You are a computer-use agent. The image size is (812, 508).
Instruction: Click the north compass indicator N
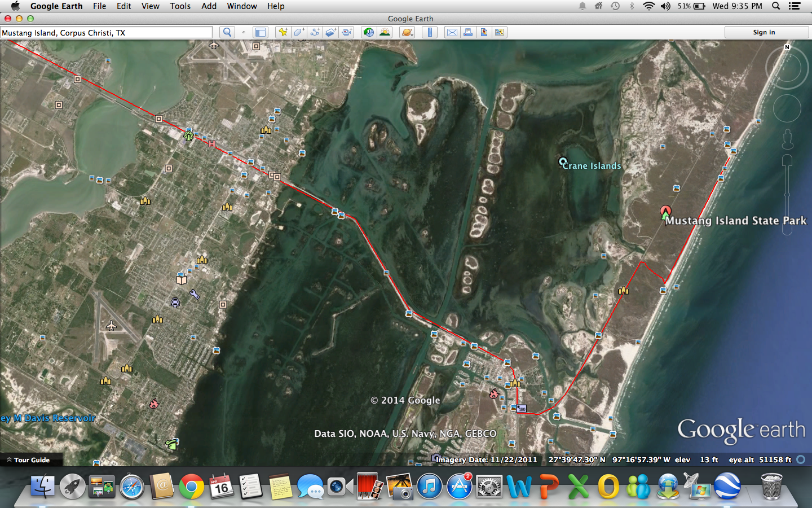click(787, 47)
